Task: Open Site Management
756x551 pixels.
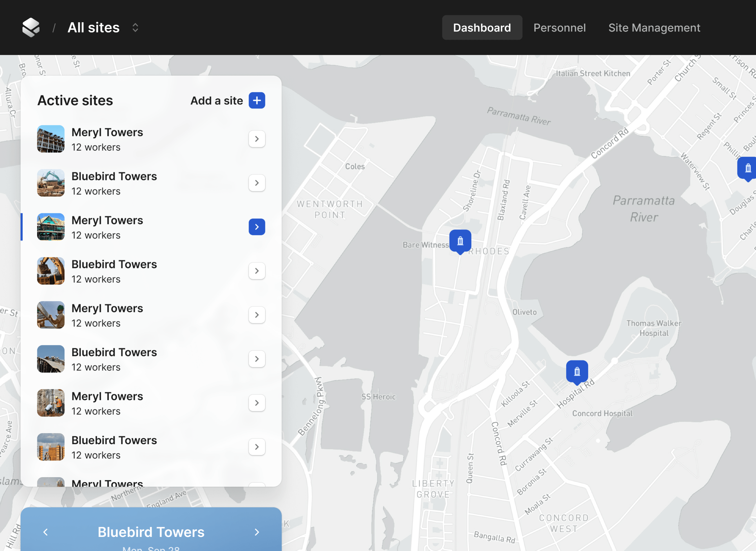Action: tap(654, 27)
